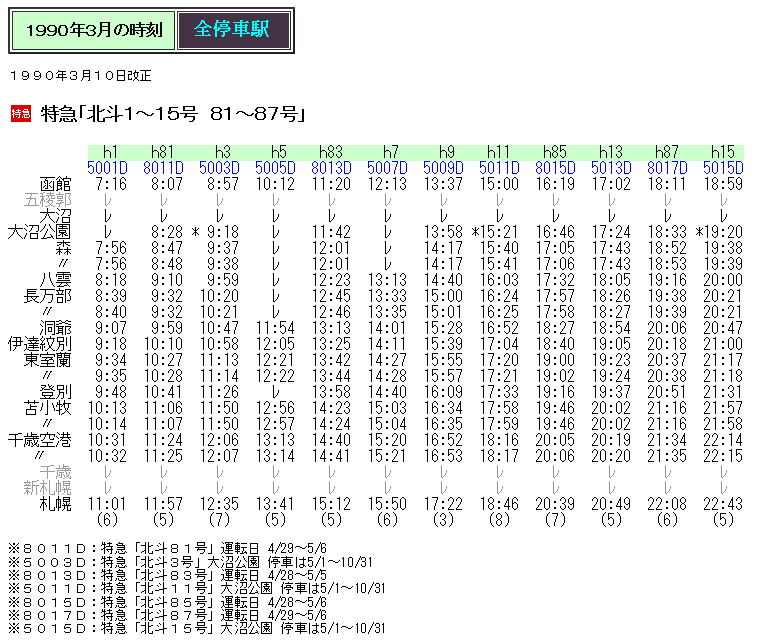760x641 pixels.
Task: Click the 7:16 函館 departure time
Action: [111, 184]
